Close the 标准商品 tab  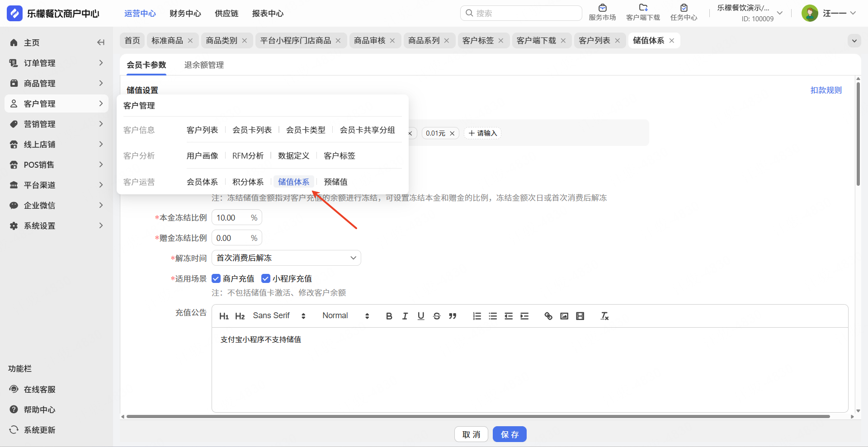pos(190,41)
